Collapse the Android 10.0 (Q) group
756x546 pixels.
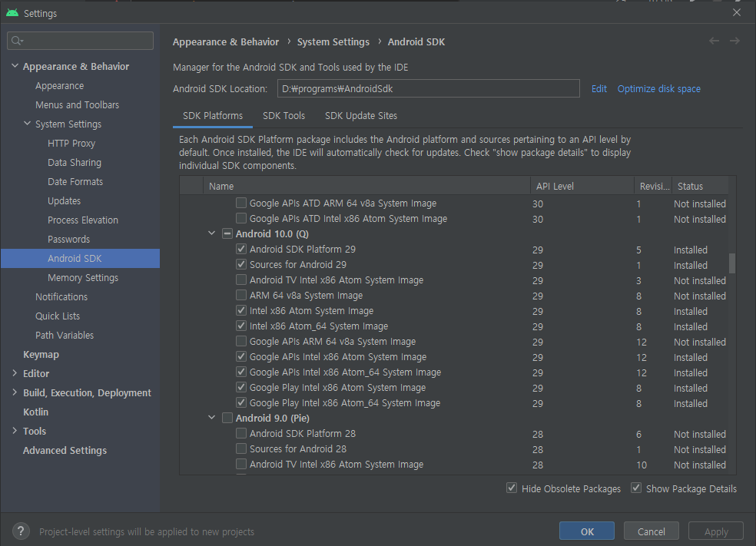click(x=211, y=233)
